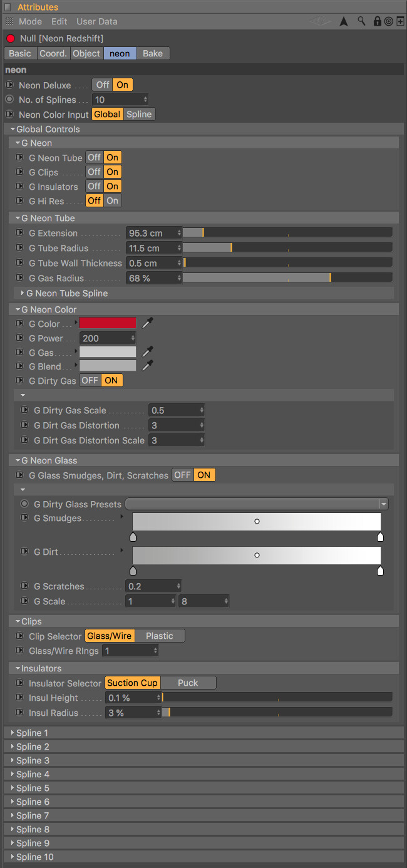
Task: Click keyframe icon beside G Clips
Action: [19, 172]
